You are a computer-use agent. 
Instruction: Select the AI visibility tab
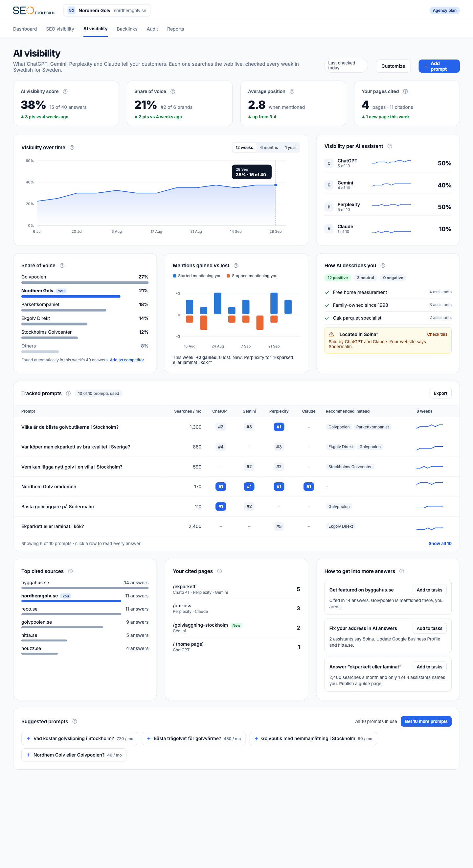[x=96, y=29]
